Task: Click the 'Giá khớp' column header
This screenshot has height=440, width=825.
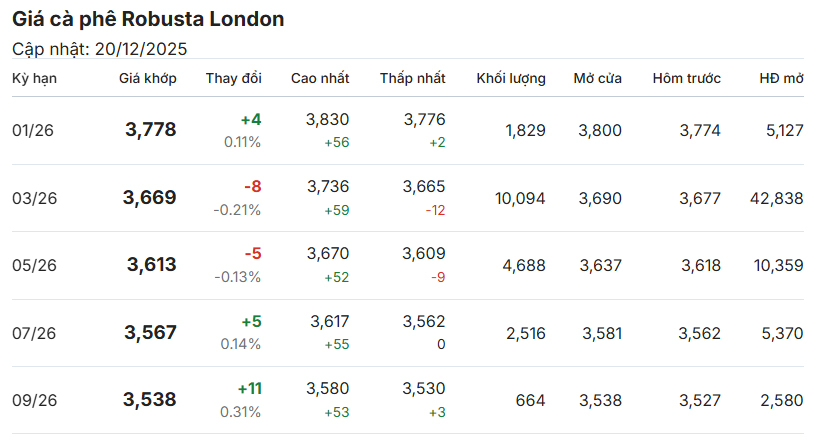Action: [x=147, y=78]
